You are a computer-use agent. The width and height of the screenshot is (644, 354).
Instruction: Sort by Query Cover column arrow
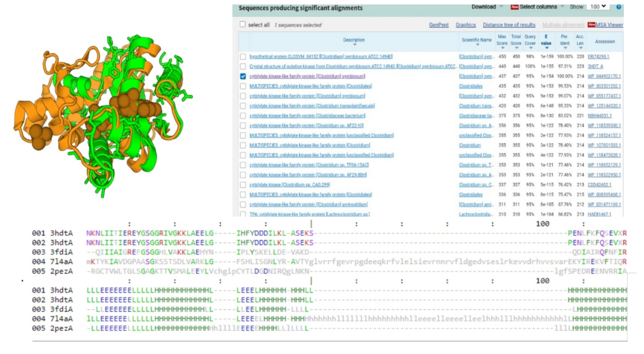pyautogui.click(x=530, y=48)
